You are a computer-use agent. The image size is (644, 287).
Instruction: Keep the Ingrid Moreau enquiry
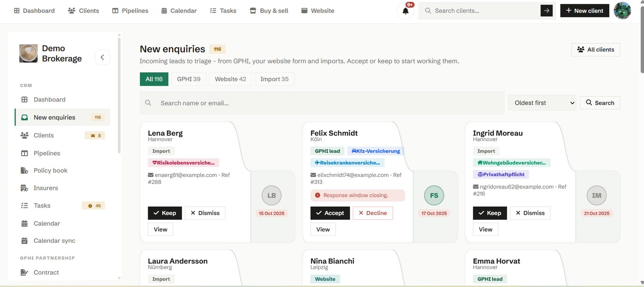click(490, 213)
